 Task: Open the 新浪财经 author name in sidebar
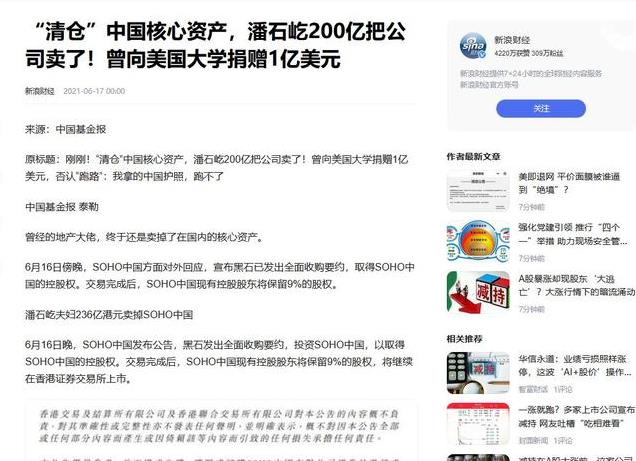pyautogui.click(x=512, y=40)
